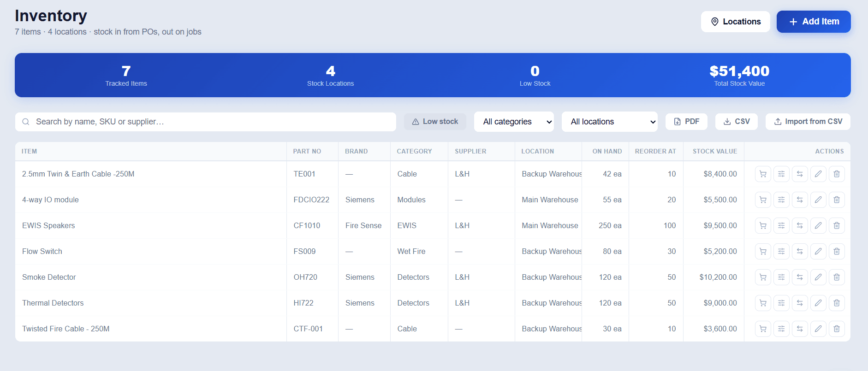Screen dimensions: 868x371
Task: Export inventory as CSV
Action: 737,122
